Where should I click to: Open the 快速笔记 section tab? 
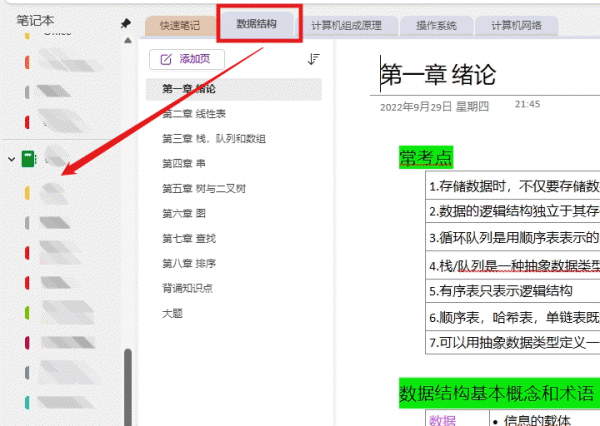[179, 26]
